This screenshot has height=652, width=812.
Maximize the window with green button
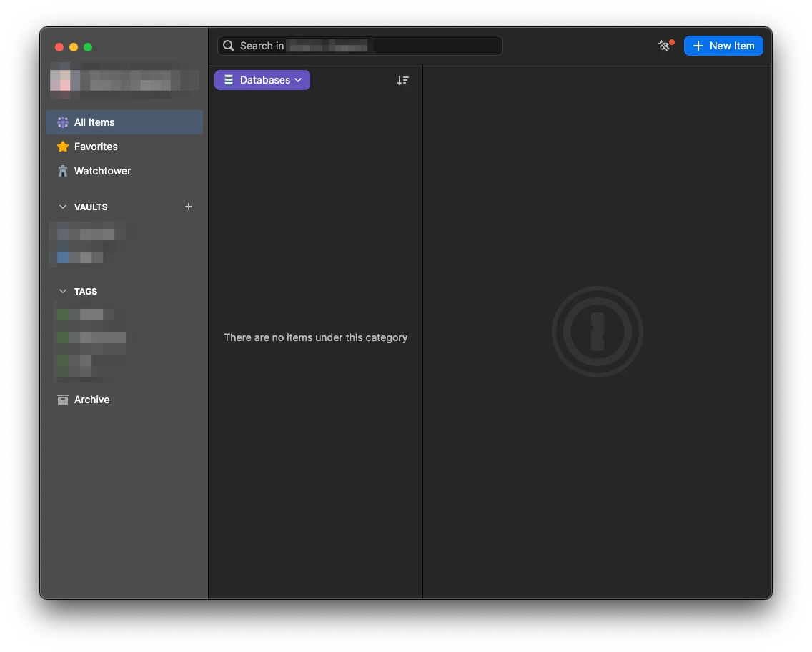[88, 47]
